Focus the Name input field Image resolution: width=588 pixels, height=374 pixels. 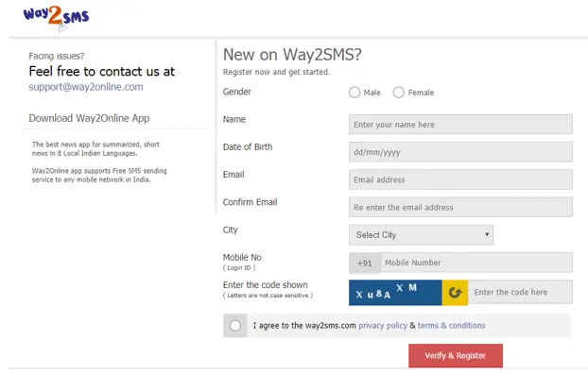tap(460, 125)
